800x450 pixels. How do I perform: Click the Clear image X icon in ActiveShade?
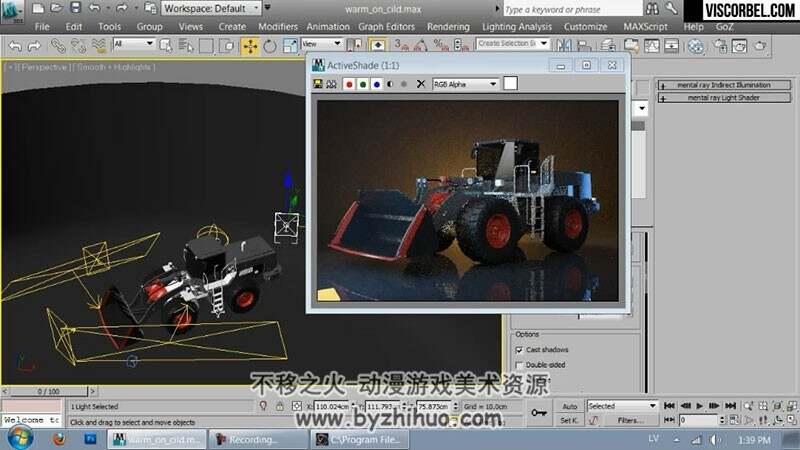421,84
